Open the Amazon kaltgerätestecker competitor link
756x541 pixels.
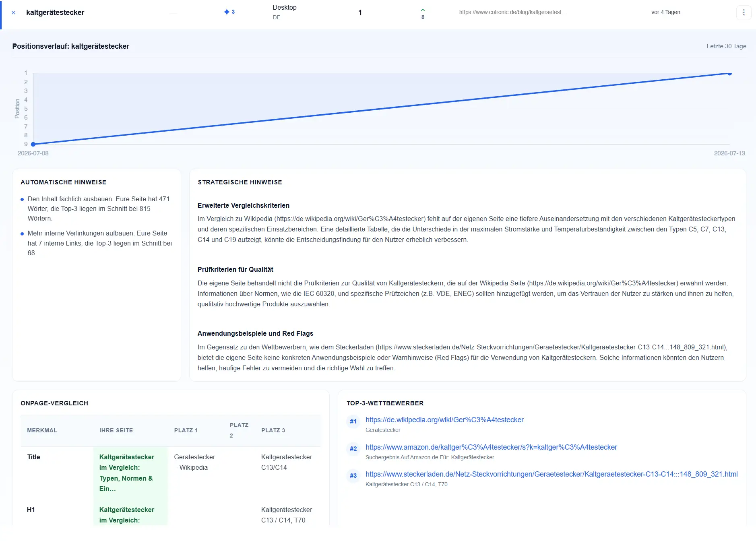click(x=491, y=447)
